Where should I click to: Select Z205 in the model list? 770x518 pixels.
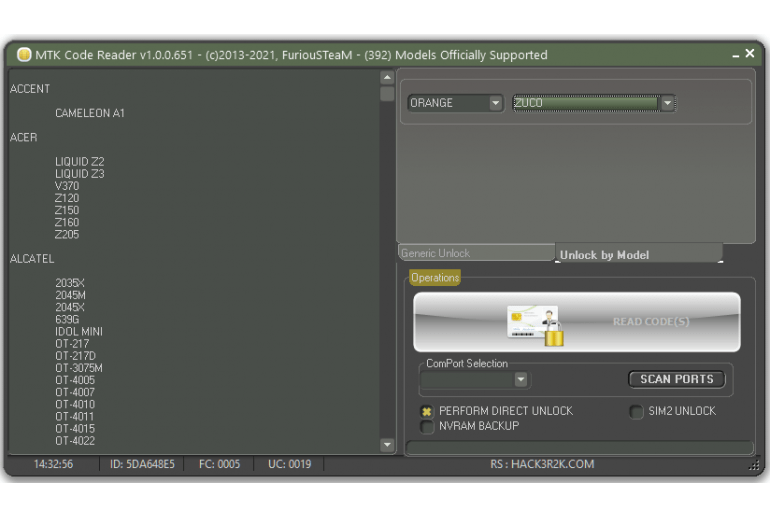[67, 235]
